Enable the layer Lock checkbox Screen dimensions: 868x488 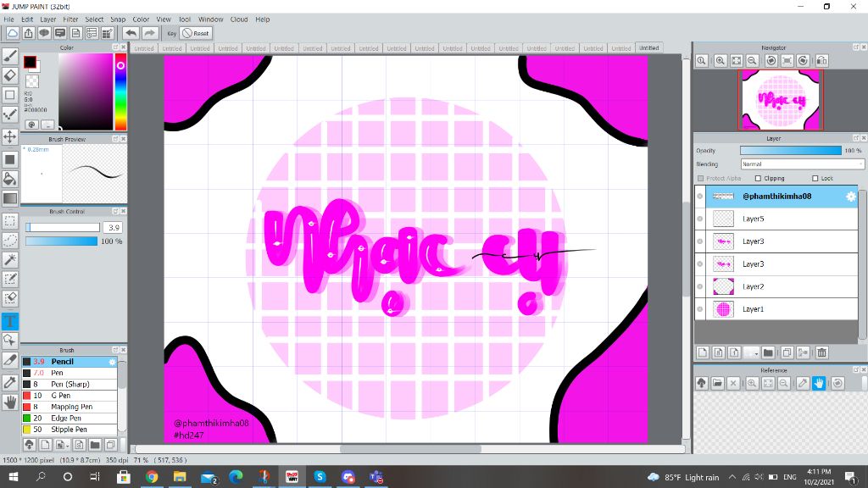pos(815,178)
